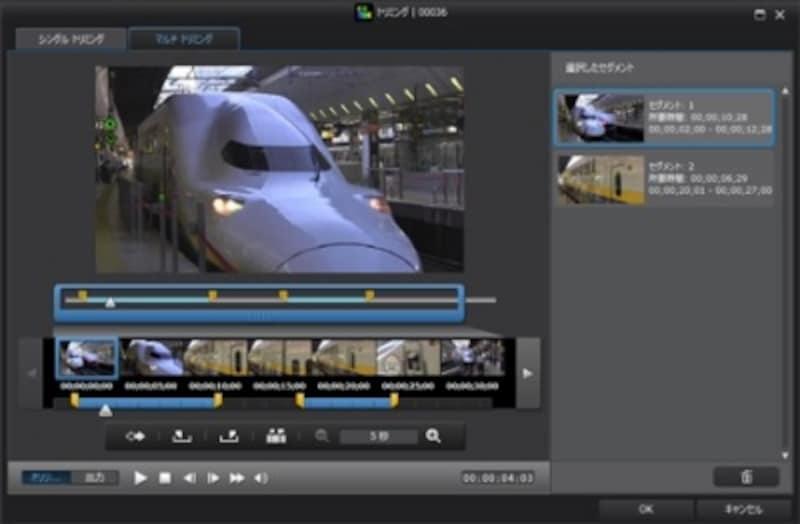This screenshot has width=800, height=524.
Task: Click the playhead triangle on upper trim bar
Action: click(x=110, y=303)
